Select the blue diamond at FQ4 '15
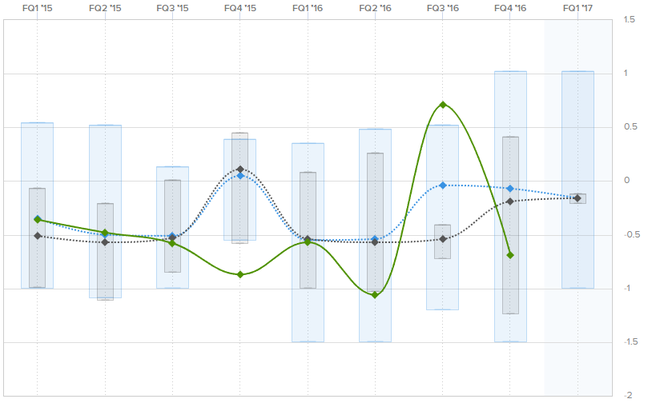660x403 pixels. tap(240, 176)
